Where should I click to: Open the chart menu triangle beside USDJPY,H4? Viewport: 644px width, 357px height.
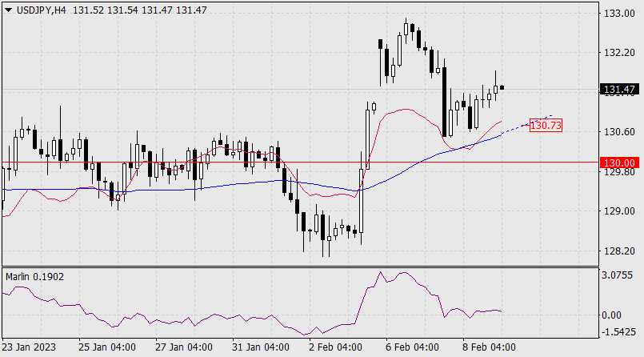click(8, 10)
